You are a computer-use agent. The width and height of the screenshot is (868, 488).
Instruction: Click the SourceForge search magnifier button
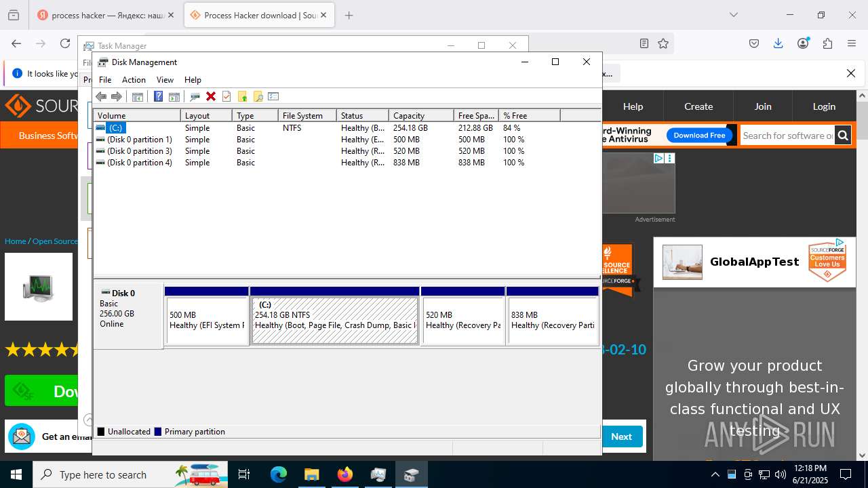click(x=843, y=136)
